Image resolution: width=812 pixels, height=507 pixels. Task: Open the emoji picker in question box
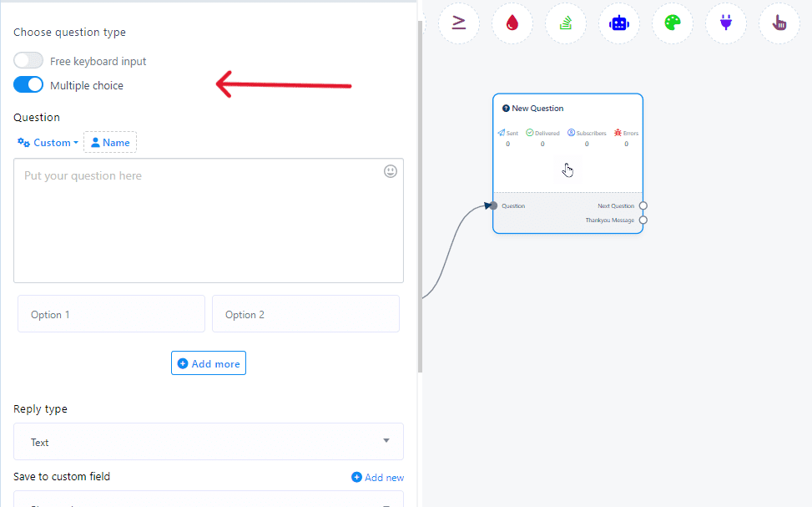tap(391, 171)
